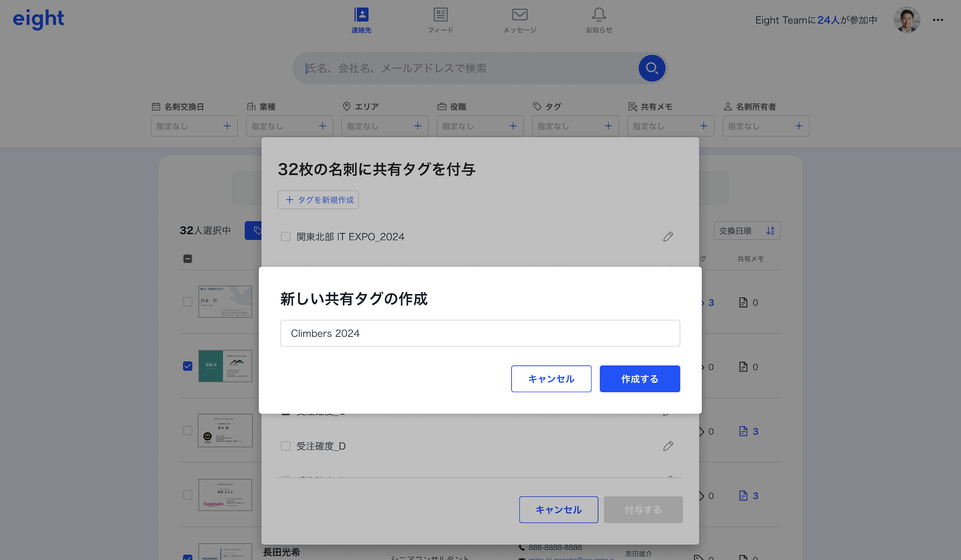This screenshot has width=961, height=560.
Task: Click the pencil icon for 受注確度_D tag
Action: tap(668, 446)
